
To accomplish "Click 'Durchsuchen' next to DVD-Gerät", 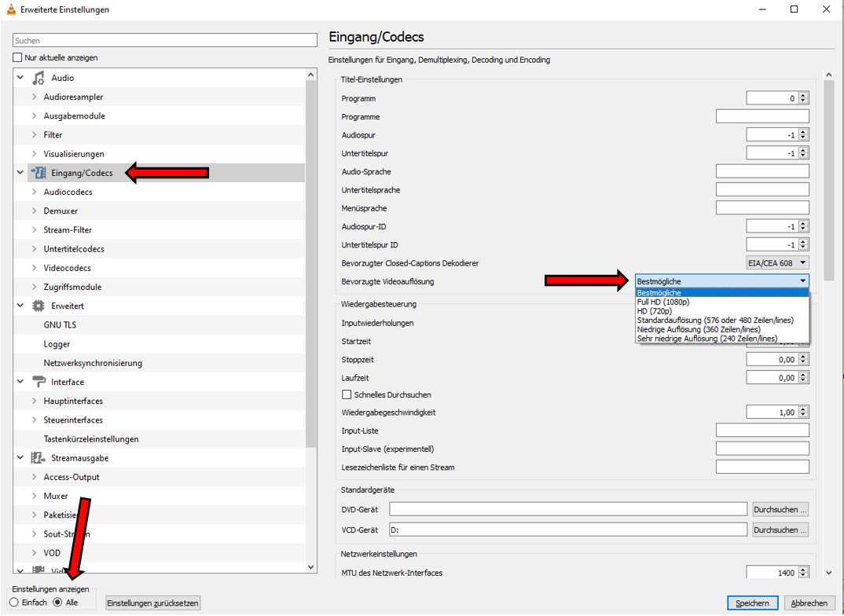I will click(780, 509).
